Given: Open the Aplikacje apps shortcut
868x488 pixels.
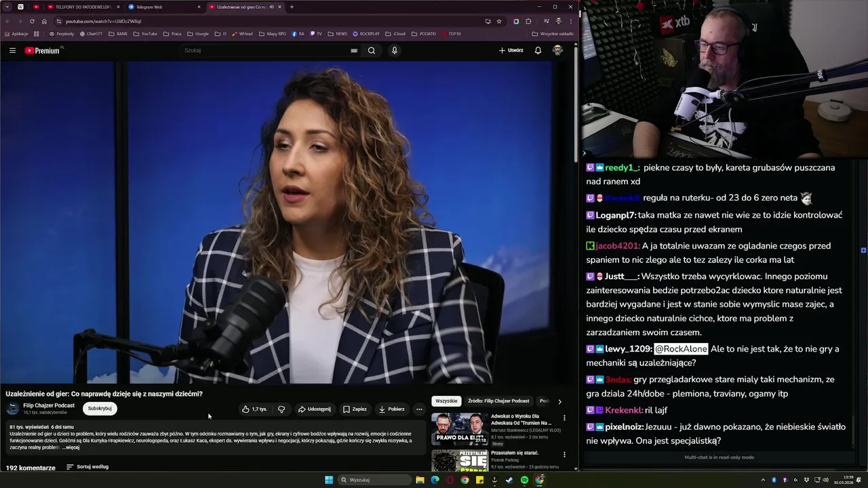Looking at the screenshot, I should 16,33.
